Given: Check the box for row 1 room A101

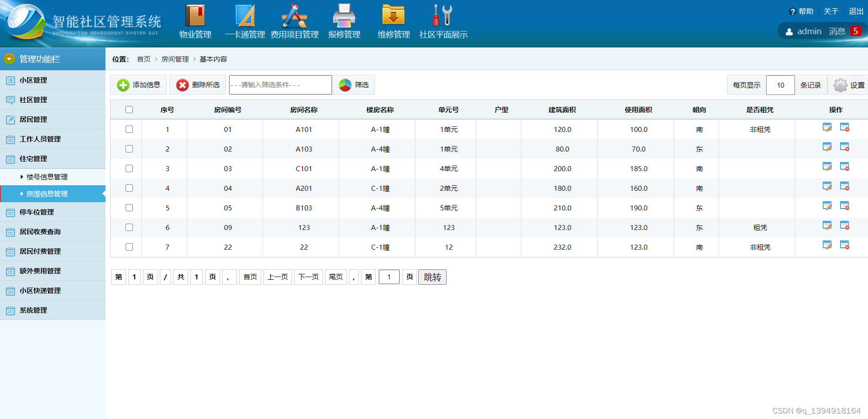Looking at the screenshot, I should 129,129.
